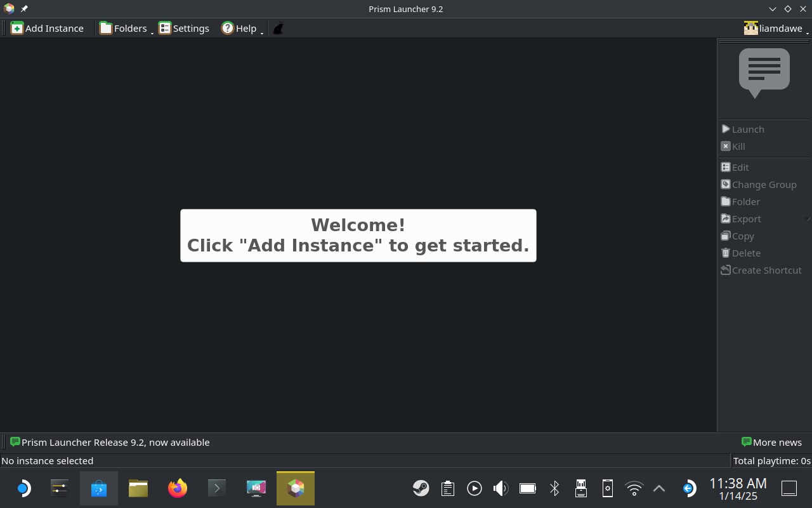Open the Folders dropdown menu
The width and height of the screenshot is (812, 508).
[x=126, y=29]
